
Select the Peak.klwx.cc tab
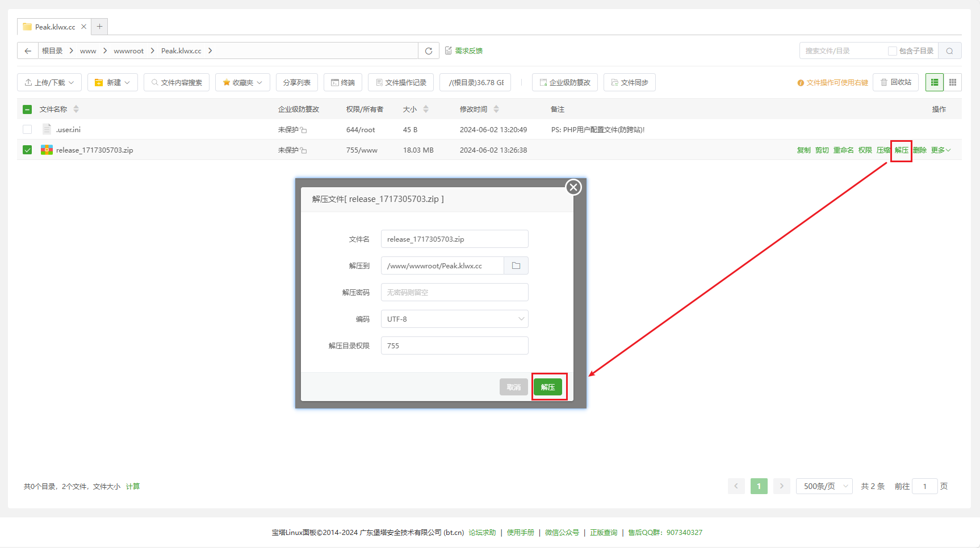[x=55, y=27]
